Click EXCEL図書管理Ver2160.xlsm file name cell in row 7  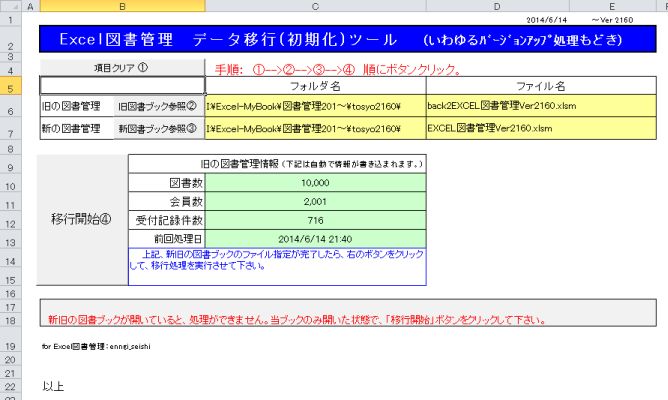(541, 128)
